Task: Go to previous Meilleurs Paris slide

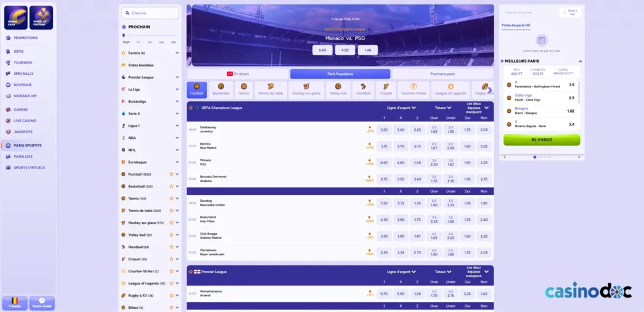Action: tap(505, 157)
